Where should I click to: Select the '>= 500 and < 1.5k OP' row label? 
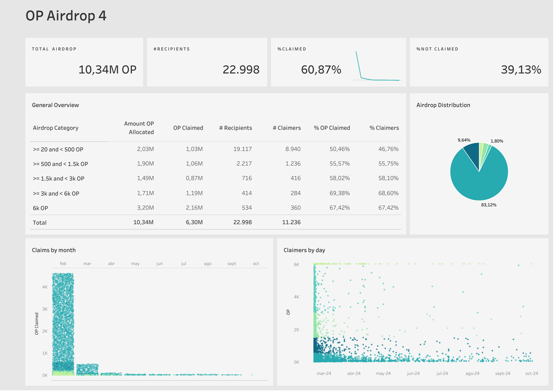click(x=61, y=165)
